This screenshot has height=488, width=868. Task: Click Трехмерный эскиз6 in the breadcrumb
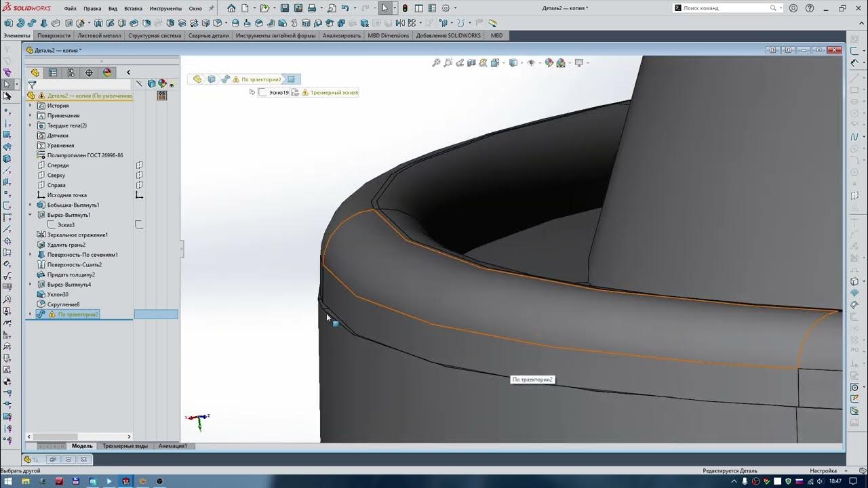pyautogui.click(x=334, y=92)
